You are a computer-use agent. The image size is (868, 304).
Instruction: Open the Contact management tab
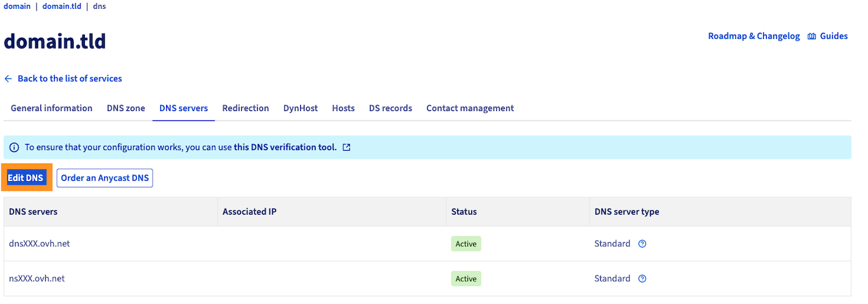pyautogui.click(x=470, y=108)
